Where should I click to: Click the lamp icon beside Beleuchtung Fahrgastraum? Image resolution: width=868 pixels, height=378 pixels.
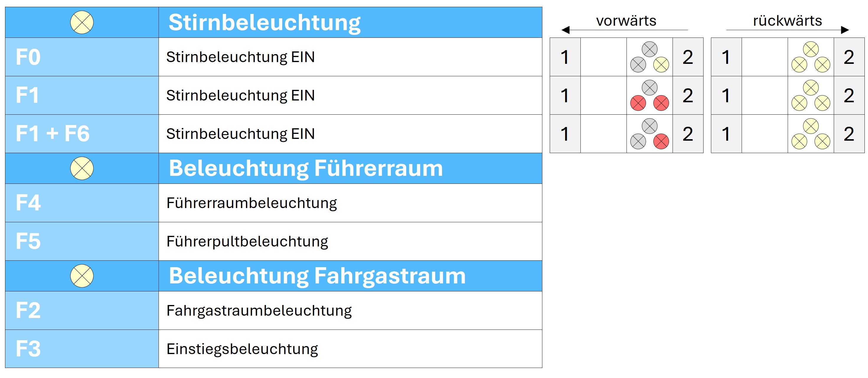[82, 276]
